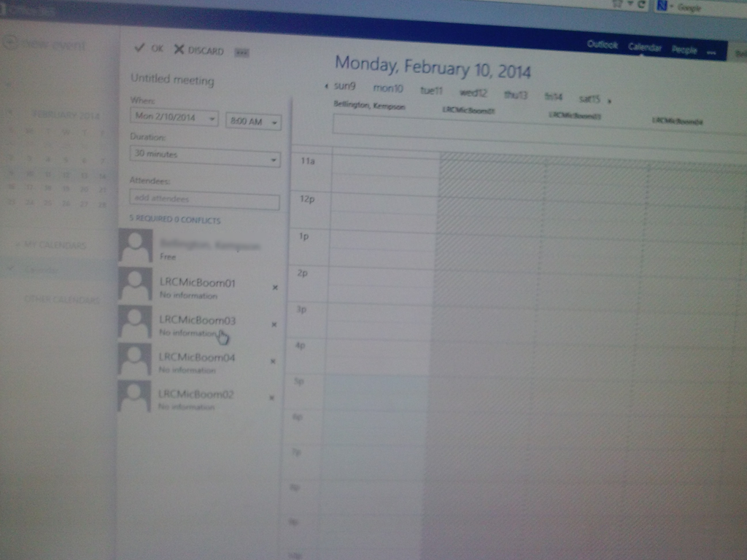This screenshot has height=560, width=747.
Task: Click the LRCMicBoom01 avatar picture
Action: tap(136, 284)
